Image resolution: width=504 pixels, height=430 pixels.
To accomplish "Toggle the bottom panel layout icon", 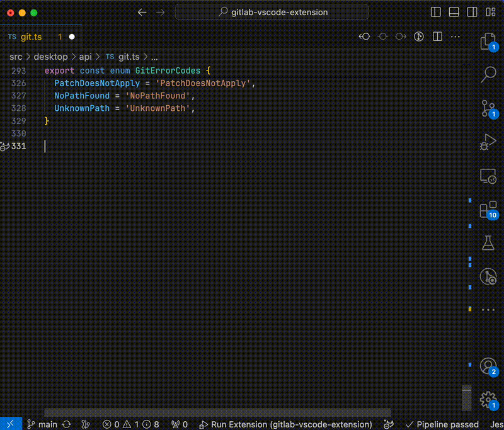I will pos(454,12).
